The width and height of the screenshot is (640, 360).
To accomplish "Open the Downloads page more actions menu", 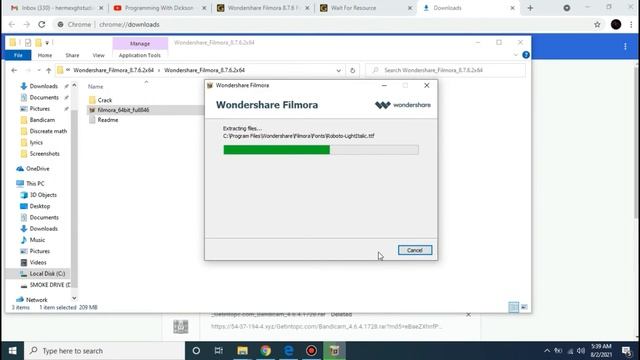I will click(625, 47).
